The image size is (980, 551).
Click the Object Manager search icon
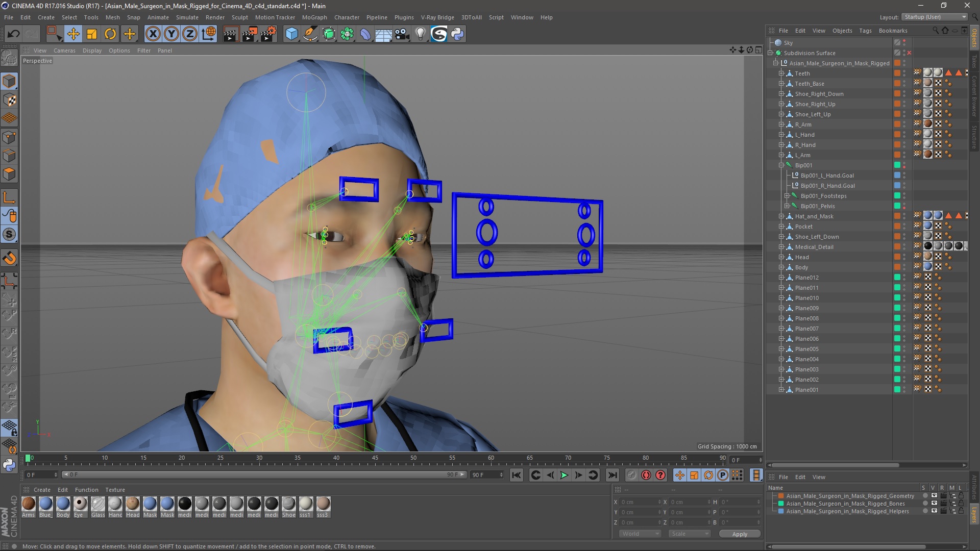935,31
